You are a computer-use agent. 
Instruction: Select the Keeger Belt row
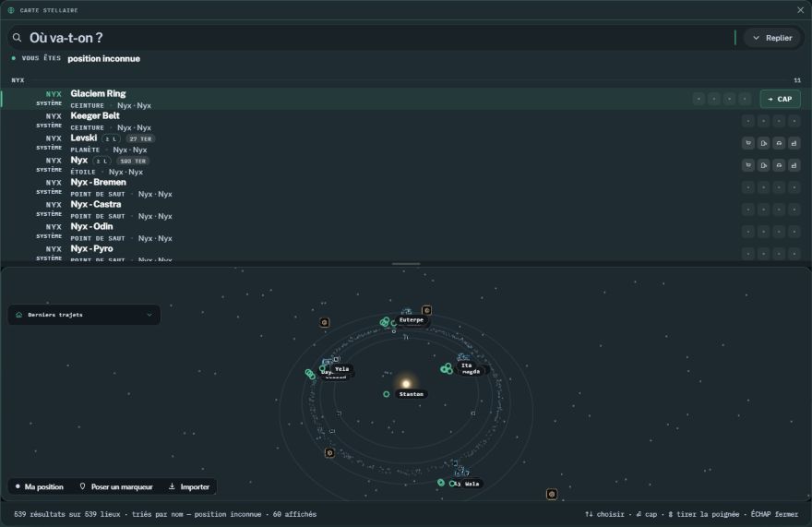tap(406, 121)
